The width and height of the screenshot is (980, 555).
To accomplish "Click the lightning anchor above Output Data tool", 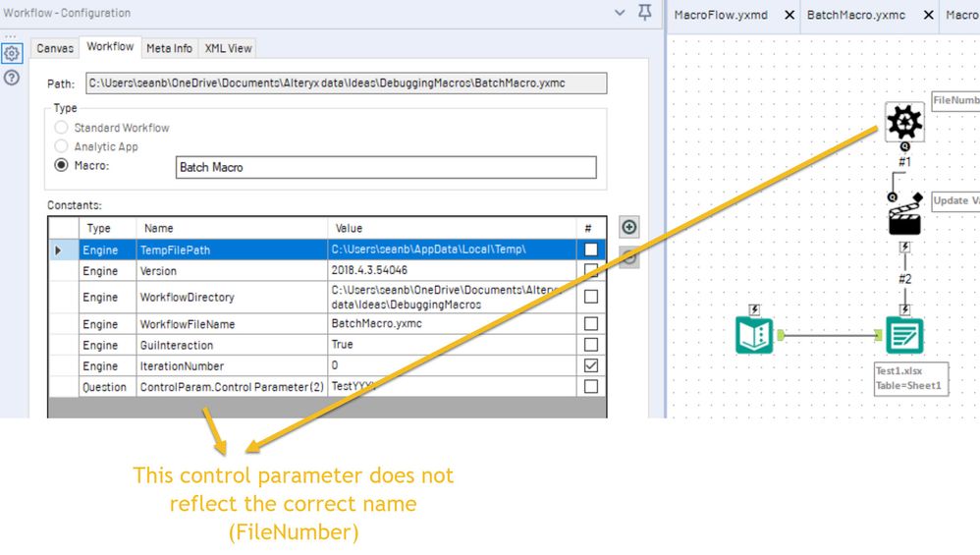I will point(904,310).
